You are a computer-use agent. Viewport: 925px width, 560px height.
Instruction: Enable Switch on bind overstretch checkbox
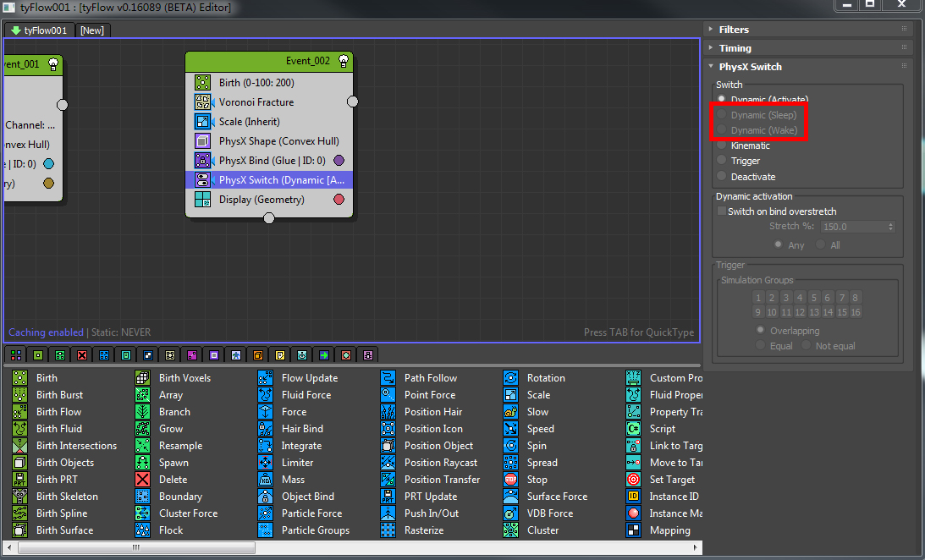[x=722, y=211]
